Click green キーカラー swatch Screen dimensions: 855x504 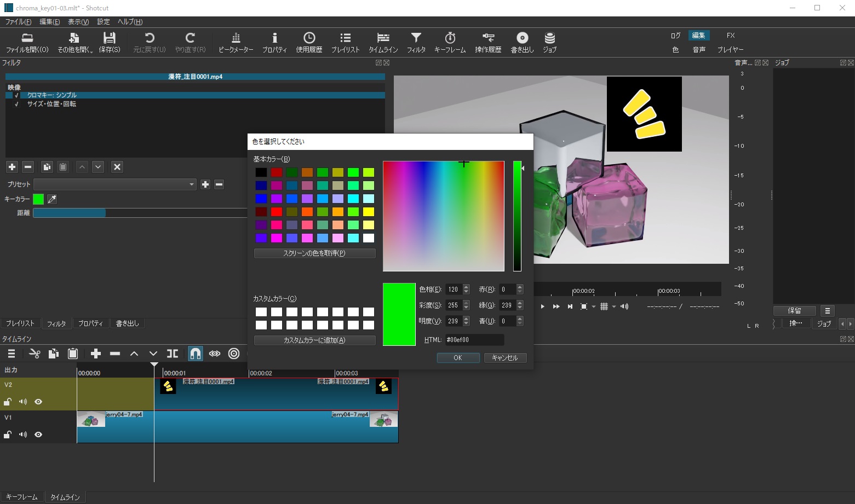(x=38, y=199)
